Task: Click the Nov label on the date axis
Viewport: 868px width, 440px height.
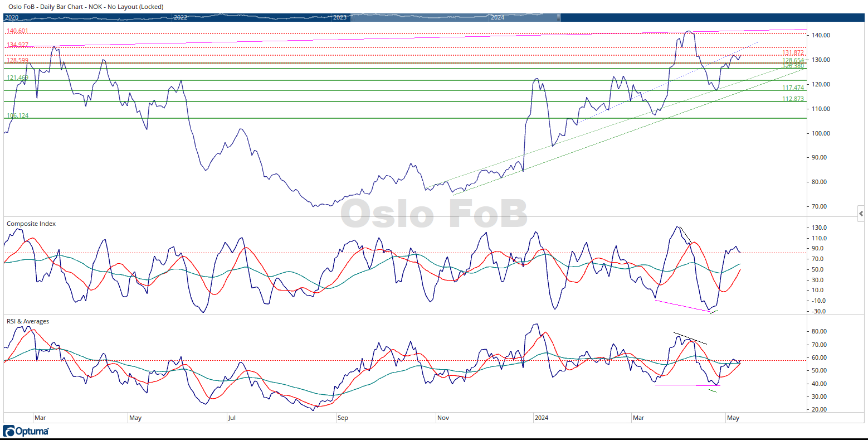Action: point(443,418)
